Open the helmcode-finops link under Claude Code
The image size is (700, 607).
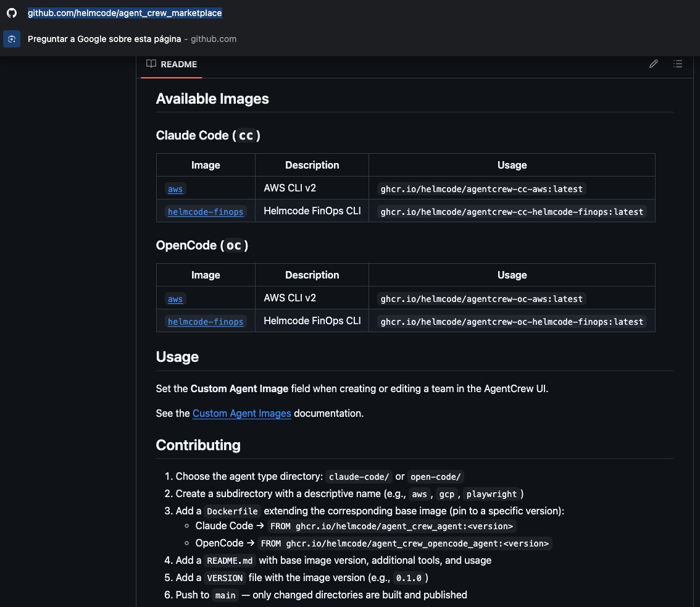point(206,212)
